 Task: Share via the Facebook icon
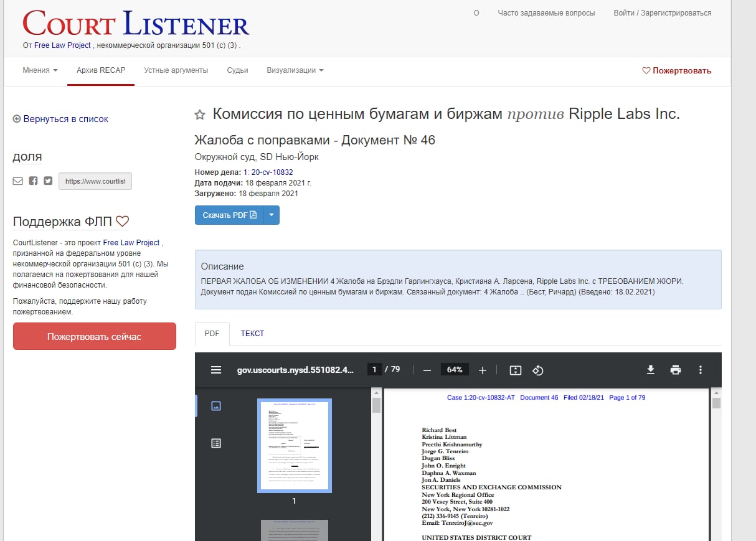[33, 181]
